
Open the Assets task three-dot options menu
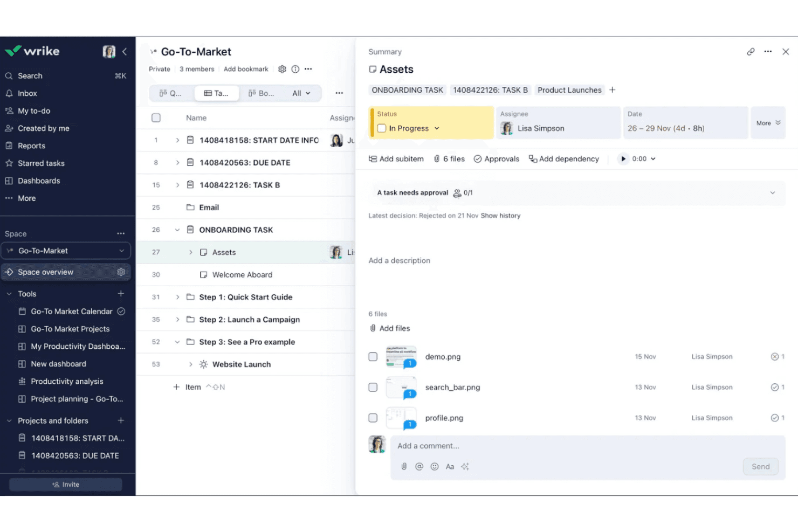click(768, 52)
